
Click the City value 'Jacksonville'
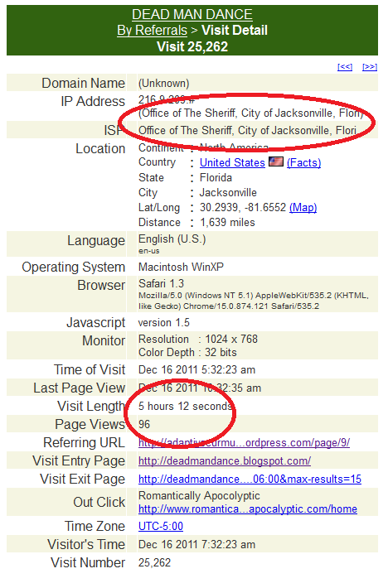[x=228, y=193]
